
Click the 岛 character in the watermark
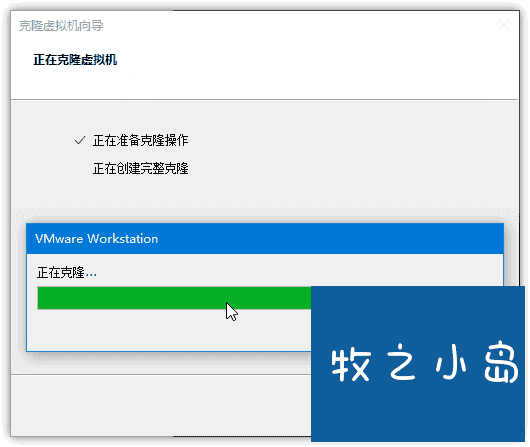[x=501, y=363]
